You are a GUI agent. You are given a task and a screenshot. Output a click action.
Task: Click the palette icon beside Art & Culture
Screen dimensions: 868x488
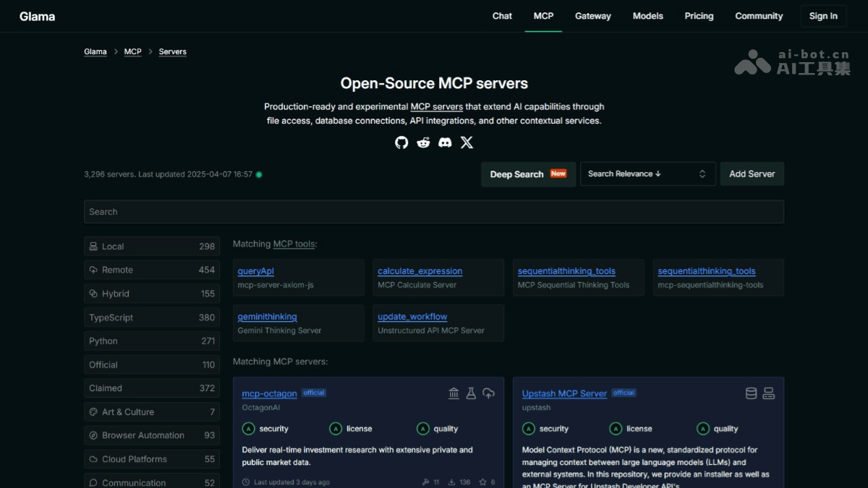tap(93, 411)
